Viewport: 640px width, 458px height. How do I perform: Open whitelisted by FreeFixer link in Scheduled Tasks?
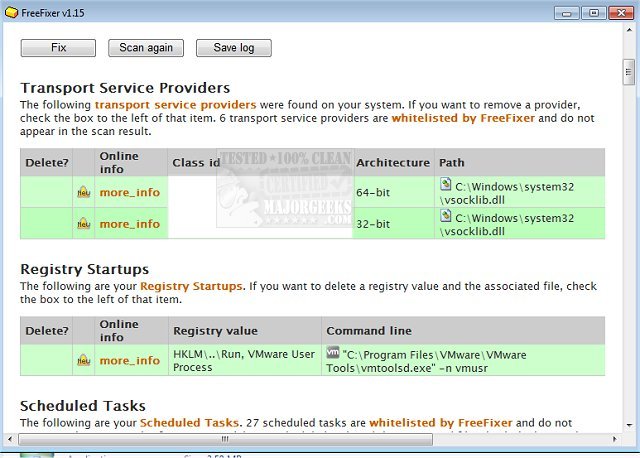[440, 422]
